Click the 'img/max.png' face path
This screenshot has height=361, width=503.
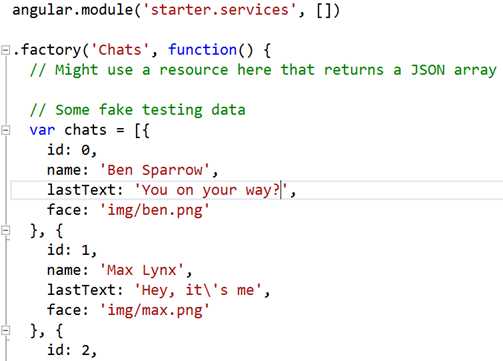click(x=155, y=310)
